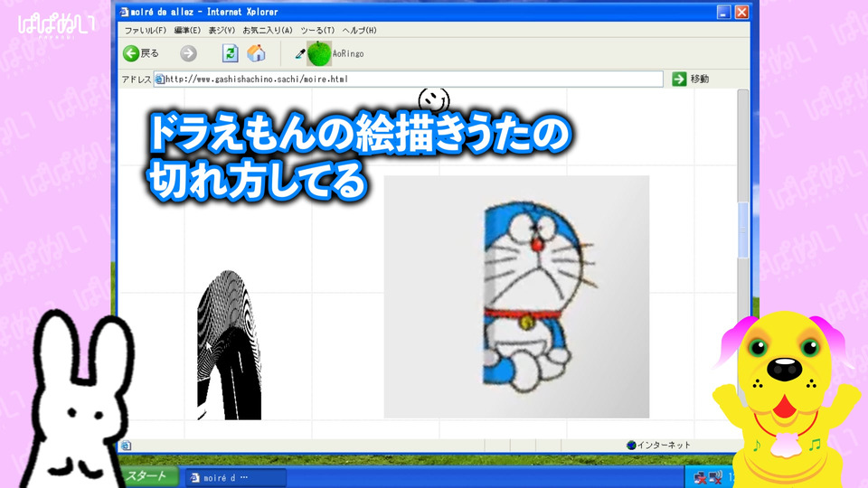Close the Internet Xplorer window
The width and height of the screenshot is (868, 488).
tap(741, 12)
